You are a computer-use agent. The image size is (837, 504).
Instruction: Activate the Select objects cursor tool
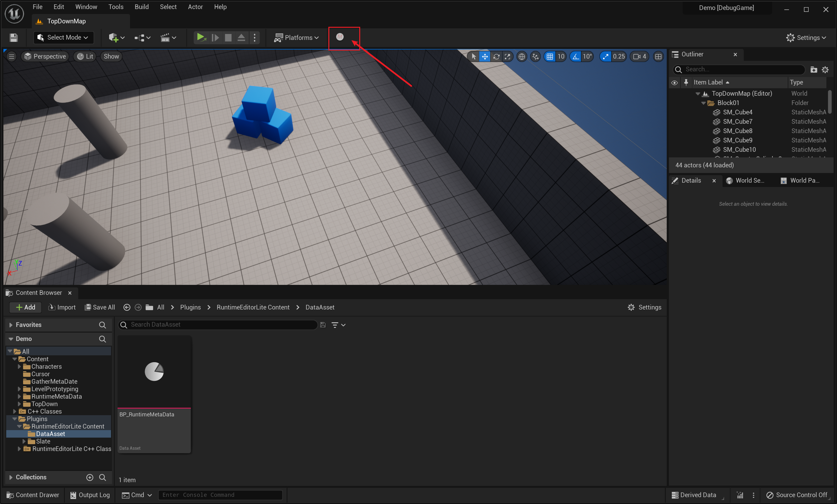[473, 56]
